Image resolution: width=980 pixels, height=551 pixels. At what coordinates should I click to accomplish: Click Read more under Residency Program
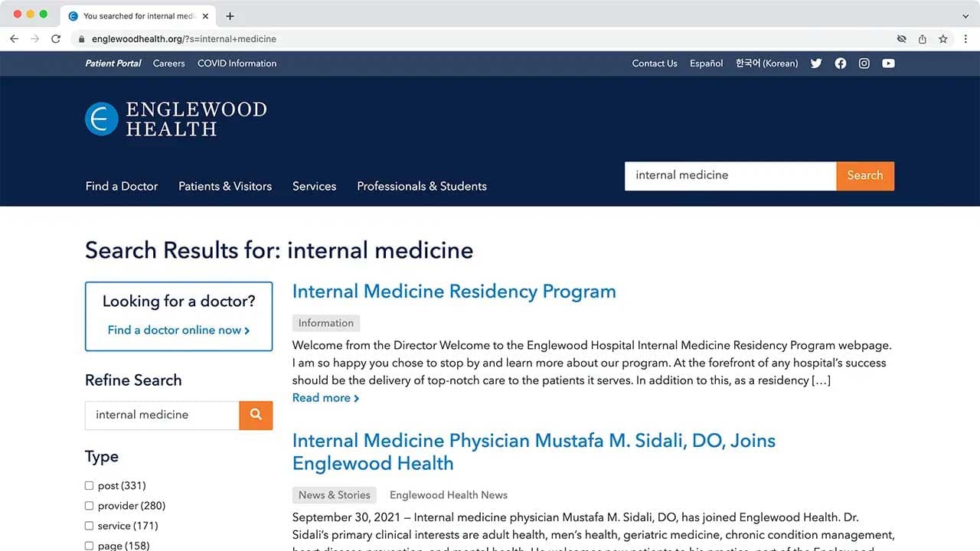point(326,398)
